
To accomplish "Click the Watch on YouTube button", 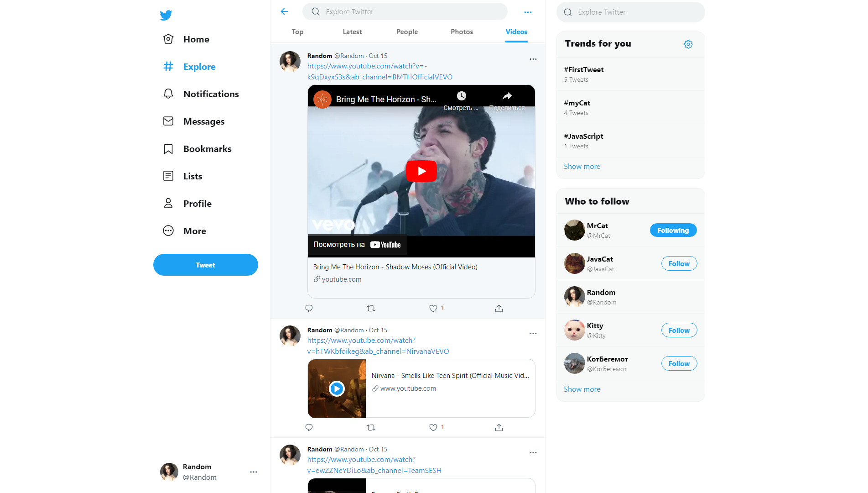I will point(357,245).
